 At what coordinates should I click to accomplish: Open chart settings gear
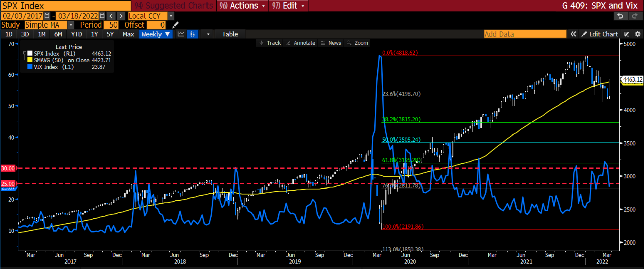click(x=638, y=34)
